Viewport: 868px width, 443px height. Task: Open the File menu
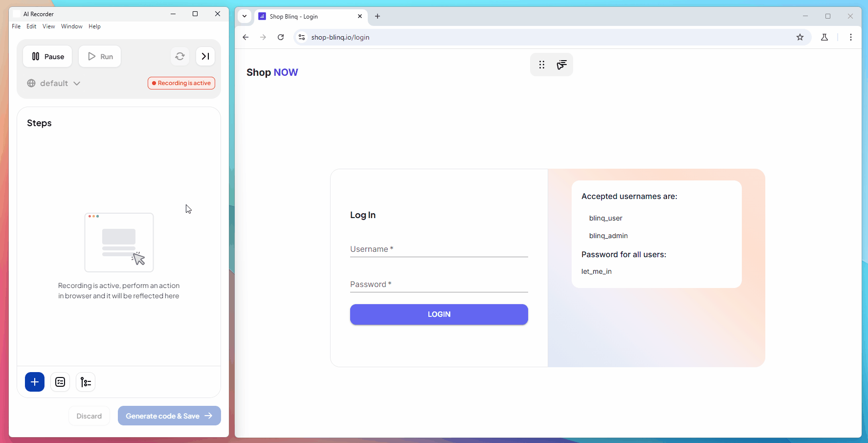[16, 26]
